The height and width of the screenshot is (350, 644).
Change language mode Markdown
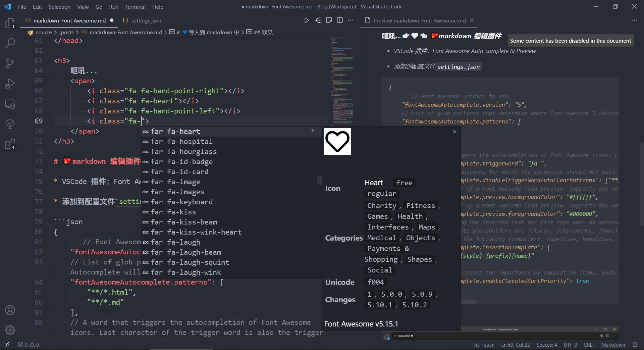coord(613,345)
